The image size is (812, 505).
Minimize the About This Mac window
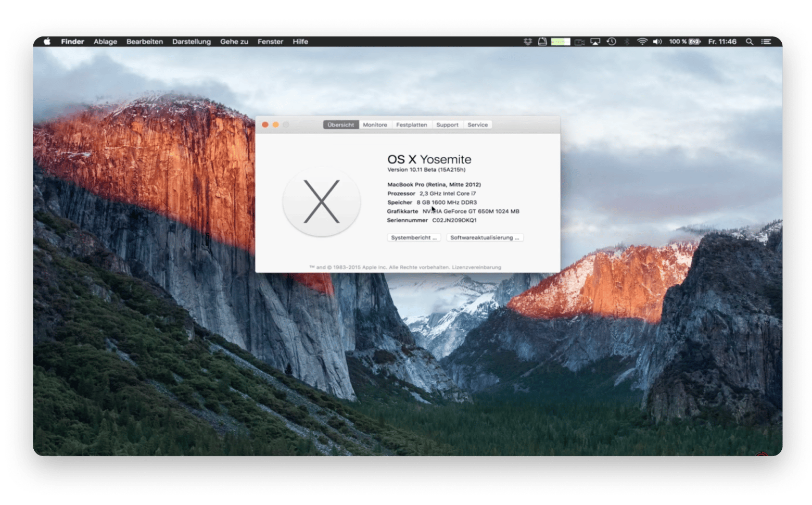click(275, 124)
